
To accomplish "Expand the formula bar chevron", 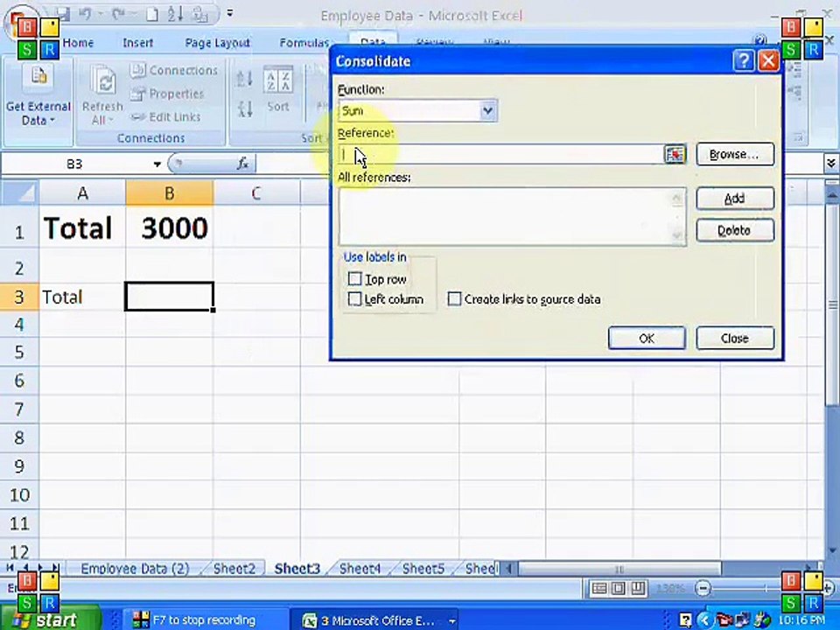I will pos(831,163).
